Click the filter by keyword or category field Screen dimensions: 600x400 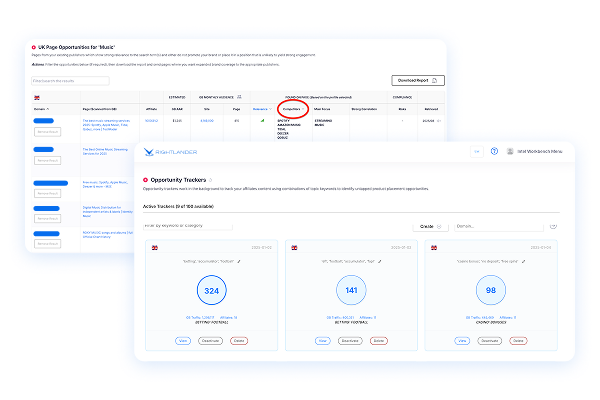tap(188, 226)
